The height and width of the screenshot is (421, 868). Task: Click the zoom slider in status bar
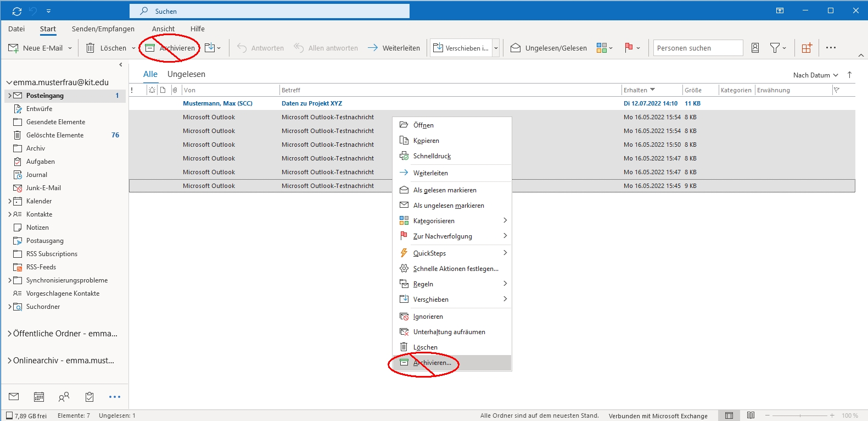pos(799,416)
